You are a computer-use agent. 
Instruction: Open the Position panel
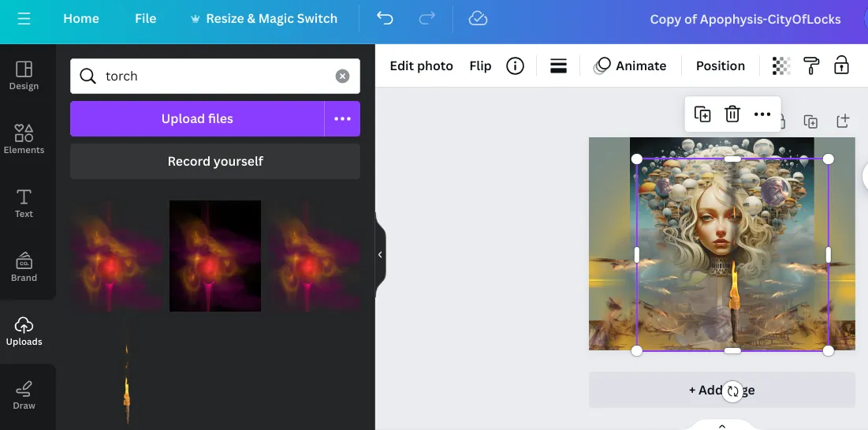[721, 66]
